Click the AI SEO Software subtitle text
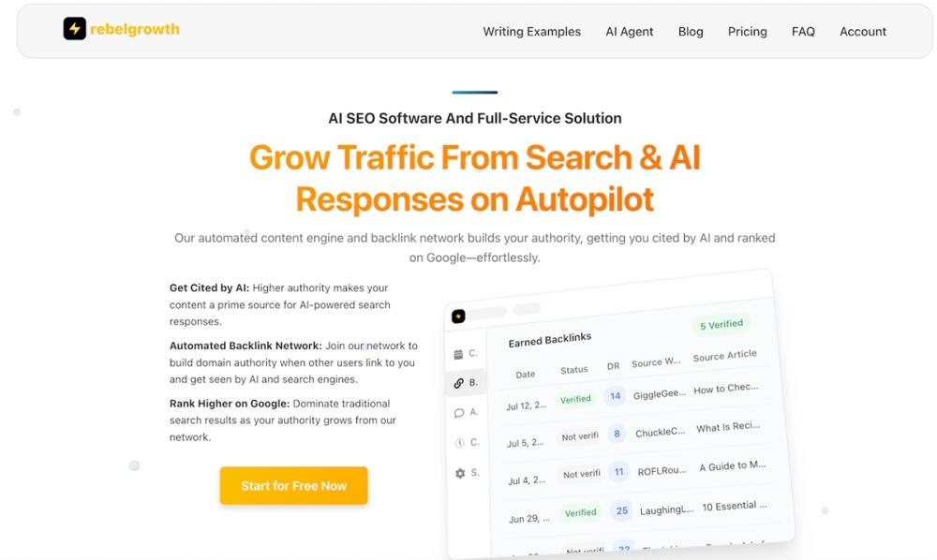The height and width of the screenshot is (560, 937). point(475,118)
